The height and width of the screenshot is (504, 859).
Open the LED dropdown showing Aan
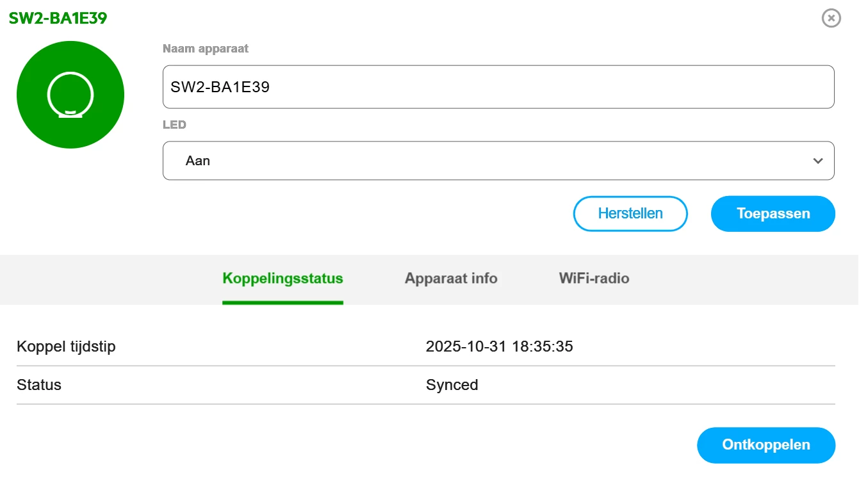click(498, 161)
